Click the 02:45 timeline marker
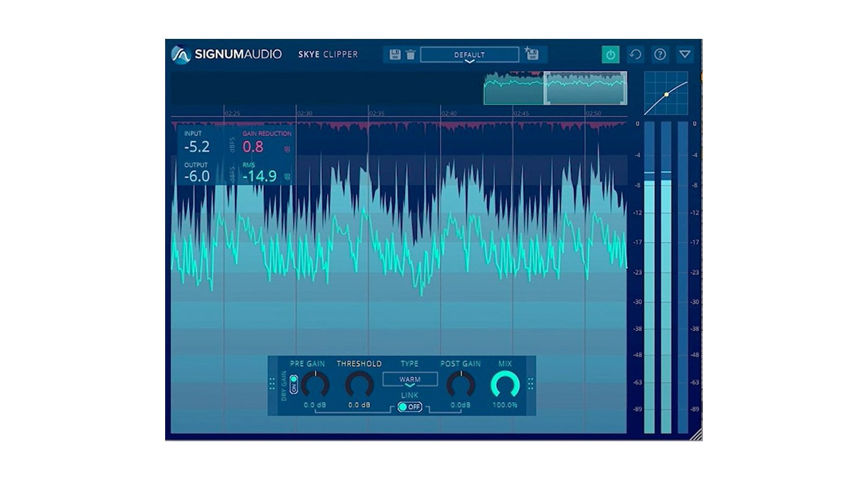 click(x=521, y=113)
